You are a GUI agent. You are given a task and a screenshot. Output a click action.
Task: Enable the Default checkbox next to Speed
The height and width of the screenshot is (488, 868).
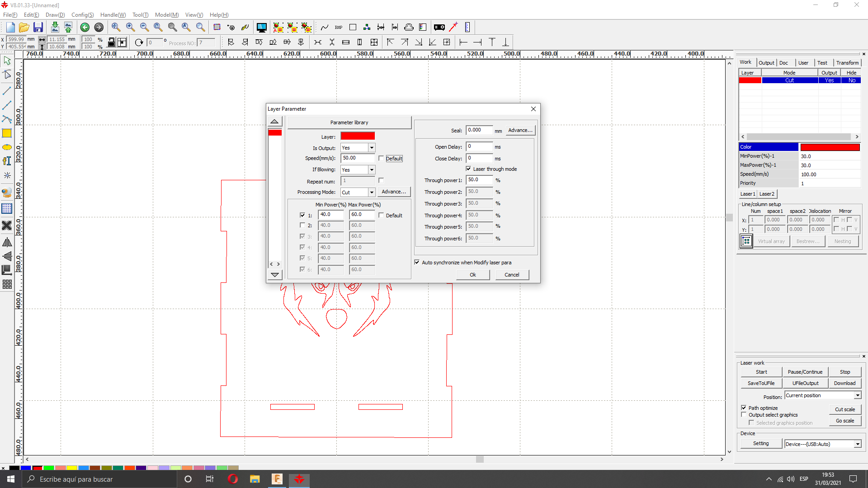pyautogui.click(x=381, y=159)
